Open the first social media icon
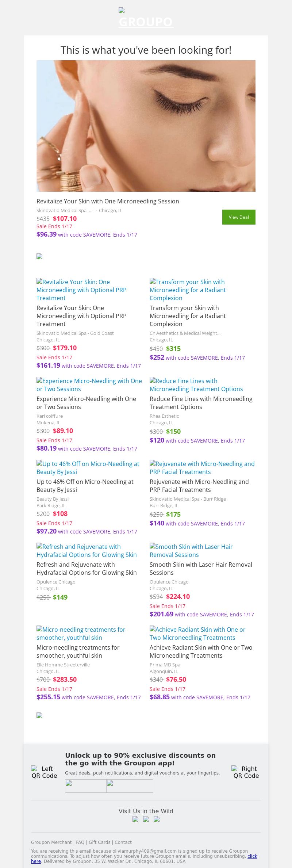Viewport: 292px width, 868px height. pyautogui.click(x=135, y=819)
